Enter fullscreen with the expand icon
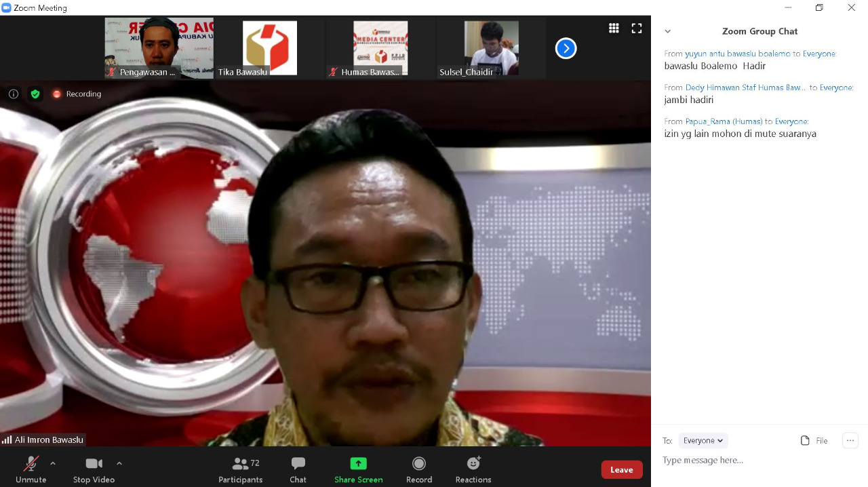 click(636, 28)
